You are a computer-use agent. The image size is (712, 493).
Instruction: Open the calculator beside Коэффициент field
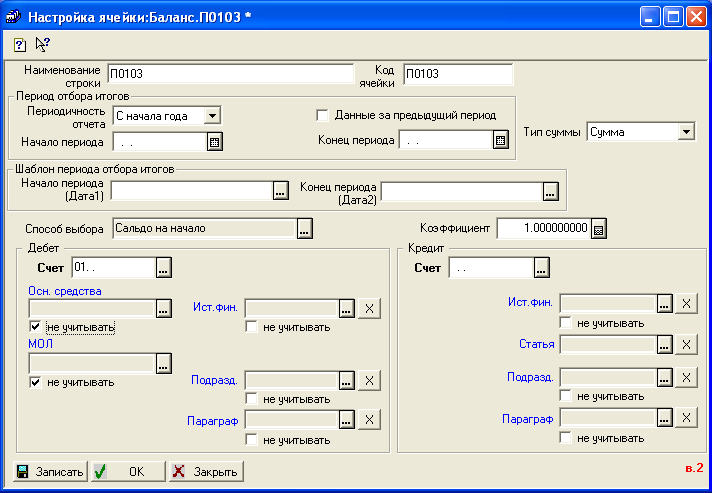pos(598,229)
